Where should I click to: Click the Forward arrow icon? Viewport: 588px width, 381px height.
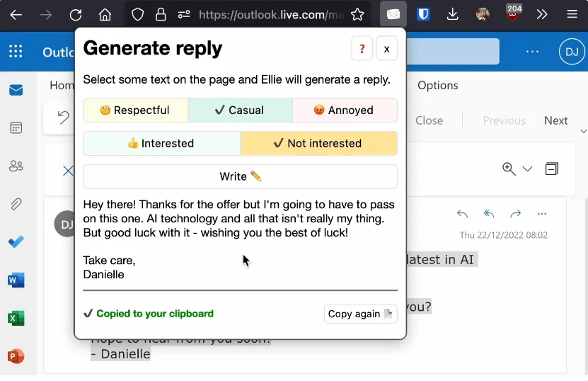pos(516,214)
